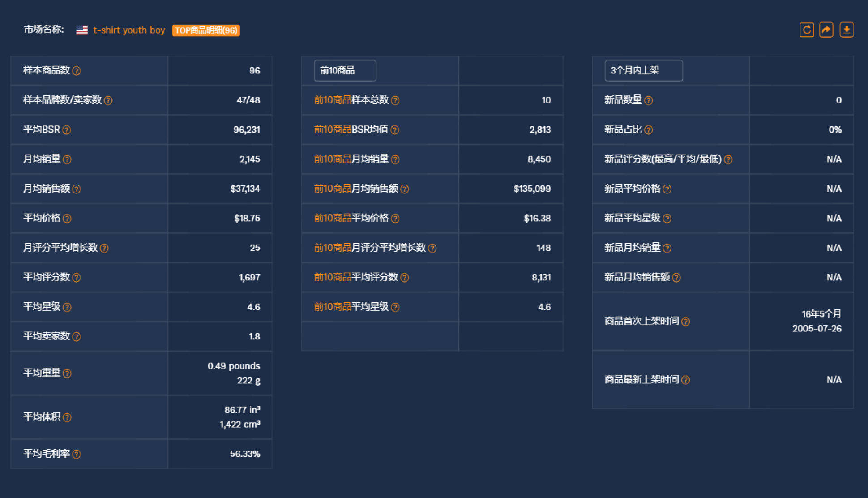The height and width of the screenshot is (498, 868).
Task: Click help icon next to 样本商品数
Action: (77, 71)
